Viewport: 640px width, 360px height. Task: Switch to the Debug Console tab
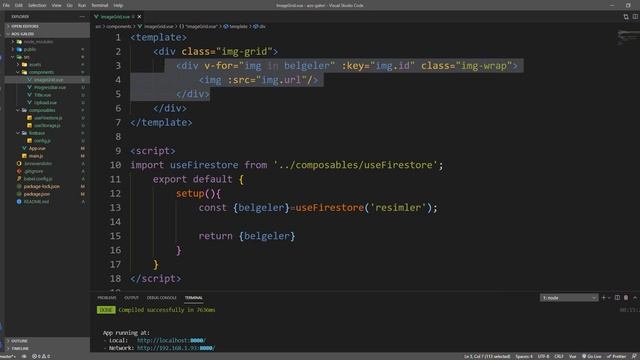162,298
